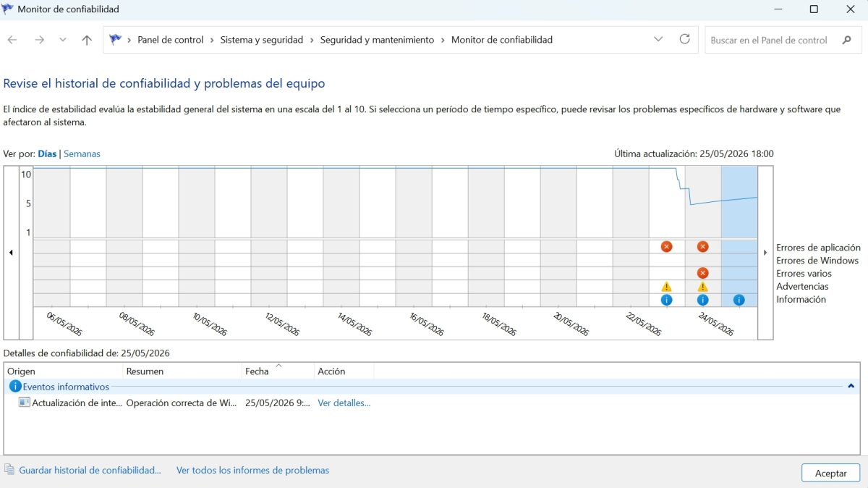868x488 pixels.
Task: Click the Aceptar button
Action: click(x=830, y=473)
